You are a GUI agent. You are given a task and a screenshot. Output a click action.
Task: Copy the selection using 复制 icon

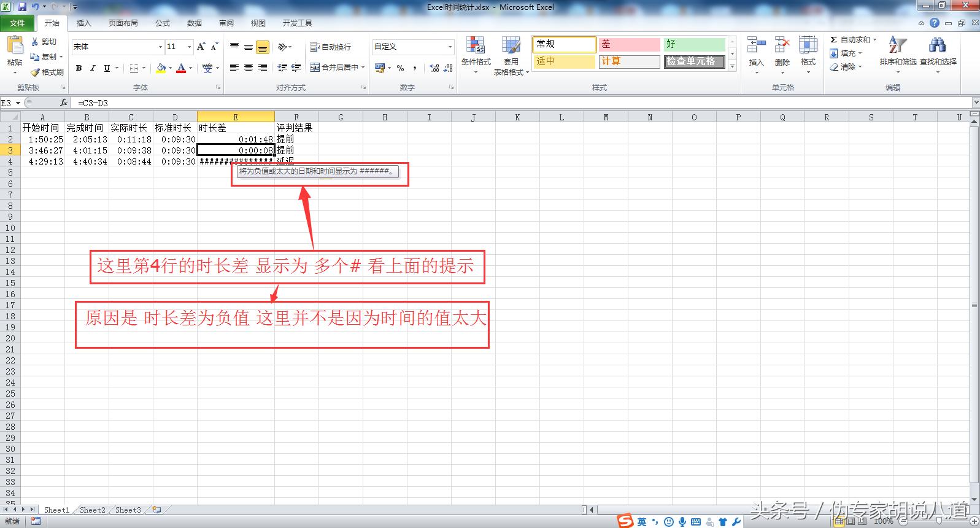[35, 56]
